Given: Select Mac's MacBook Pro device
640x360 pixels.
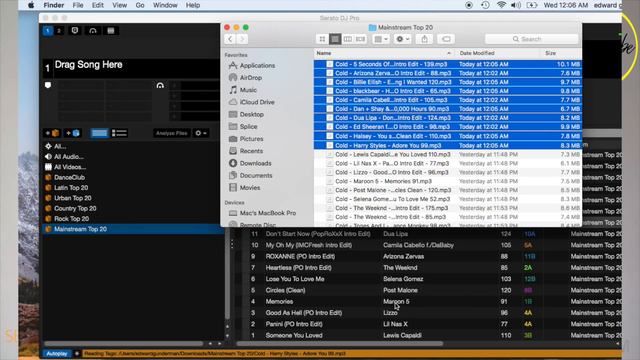Looking at the screenshot, I should coord(268,213).
